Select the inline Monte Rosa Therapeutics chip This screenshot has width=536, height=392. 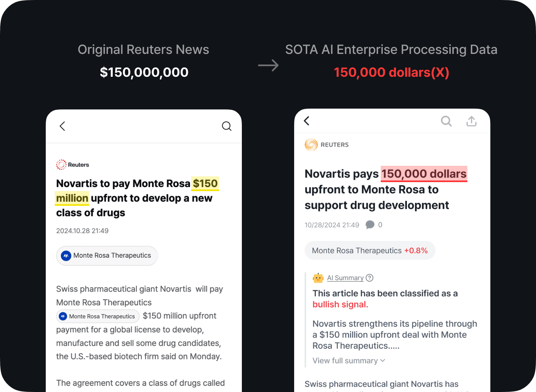point(98,316)
